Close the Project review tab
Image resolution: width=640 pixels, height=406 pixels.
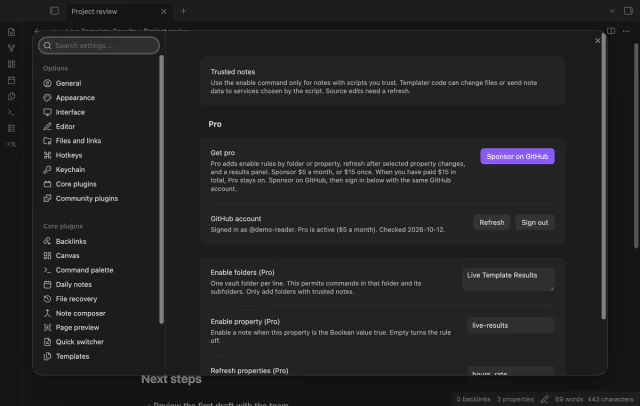coord(163,11)
